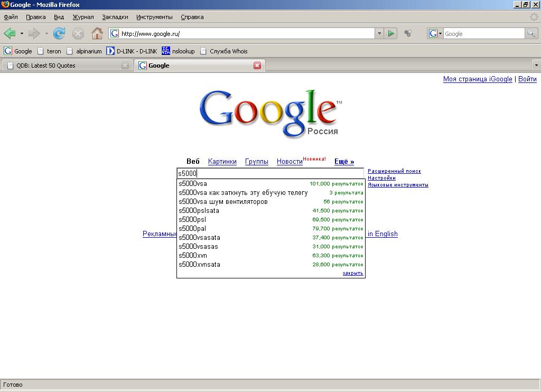
Task: Click the search magnifier icon
Action: (x=531, y=34)
